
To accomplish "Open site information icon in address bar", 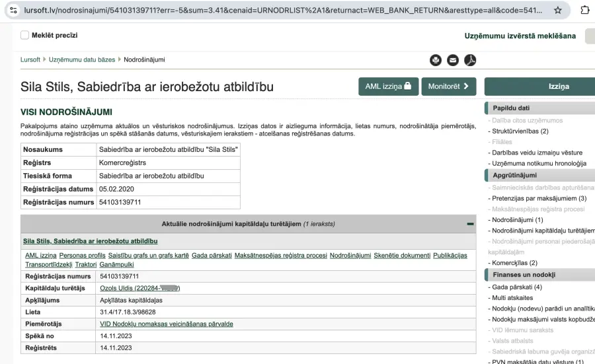I will coord(14,10).
